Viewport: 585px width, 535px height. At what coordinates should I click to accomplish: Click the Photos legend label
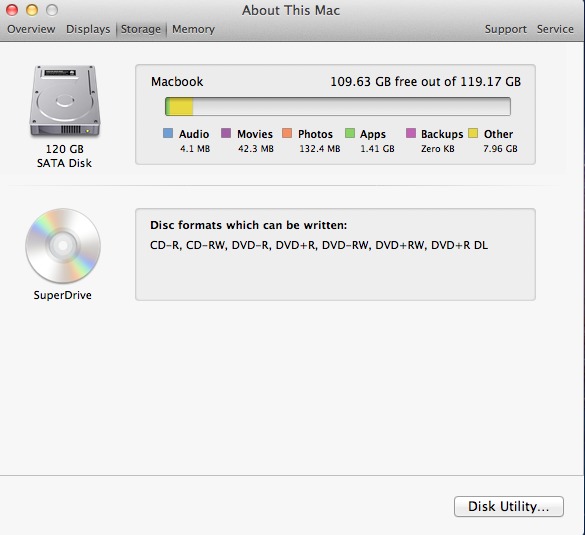315,134
